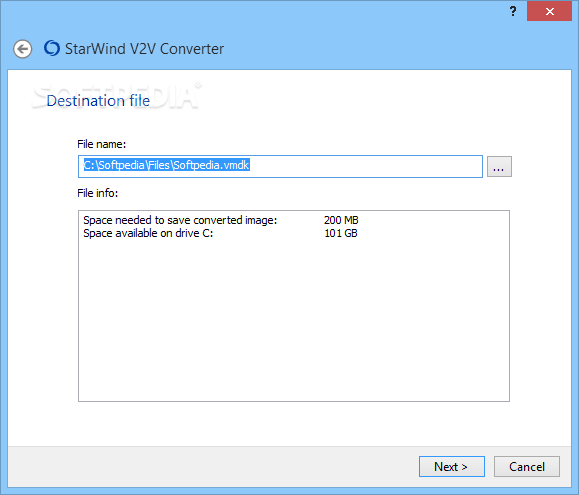Click the 200 MB value

pos(341,220)
